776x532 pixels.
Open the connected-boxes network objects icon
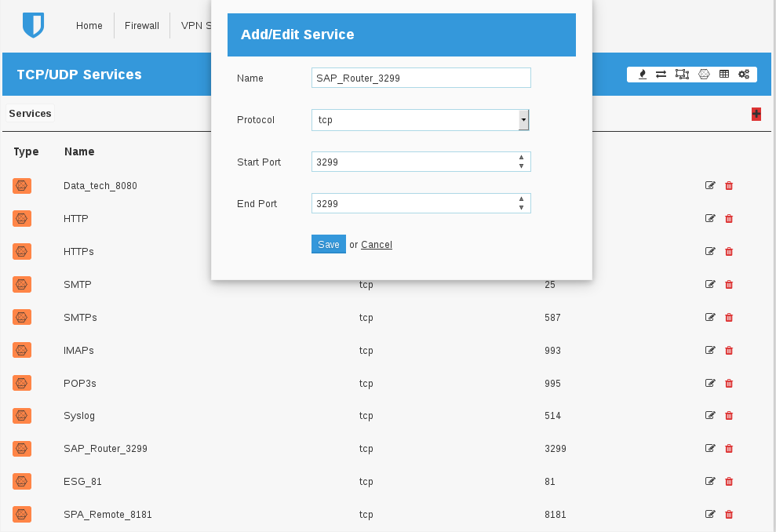click(x=682, y=75)
